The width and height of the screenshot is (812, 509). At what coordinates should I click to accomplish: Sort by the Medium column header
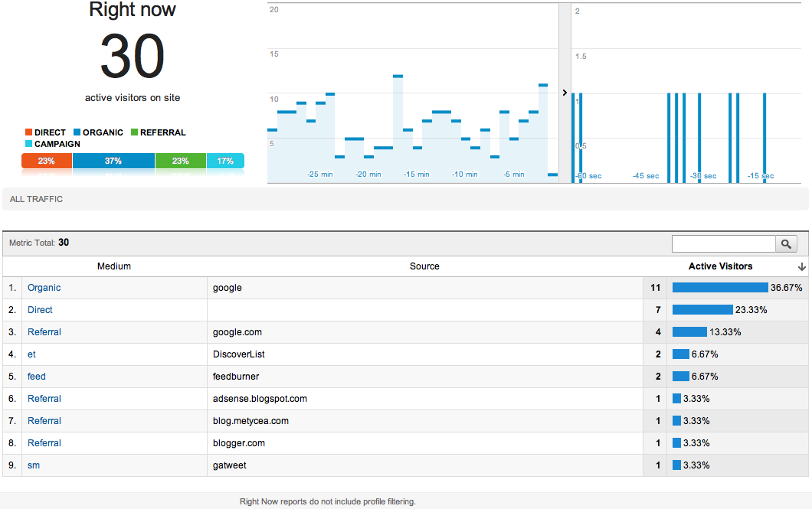114,266
